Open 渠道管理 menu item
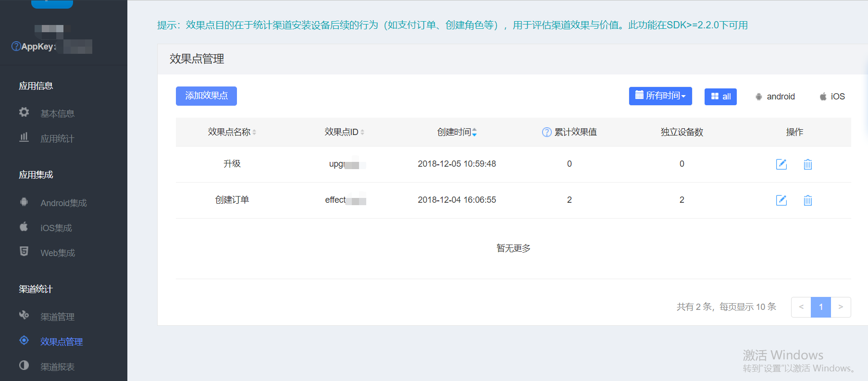The width and height of the screenshot is (868, 381). point(58,317)
